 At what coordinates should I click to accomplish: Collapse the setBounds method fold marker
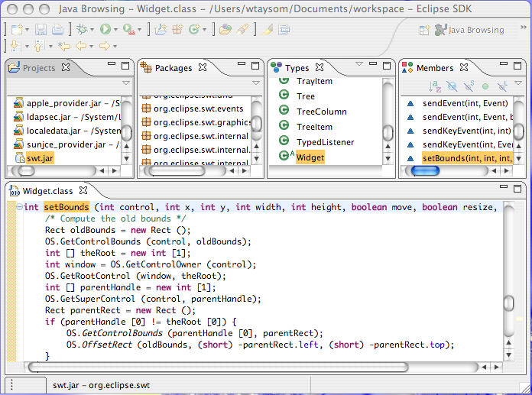coord(19,207)
